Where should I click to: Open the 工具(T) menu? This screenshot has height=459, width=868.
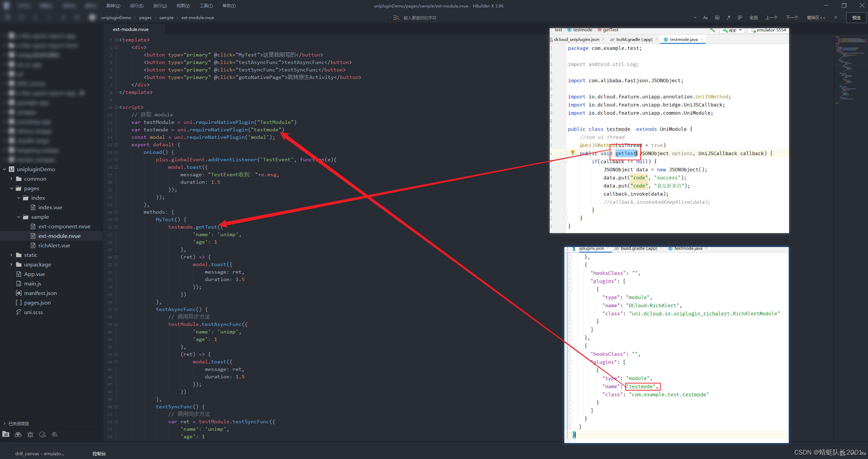click(206, 6)
